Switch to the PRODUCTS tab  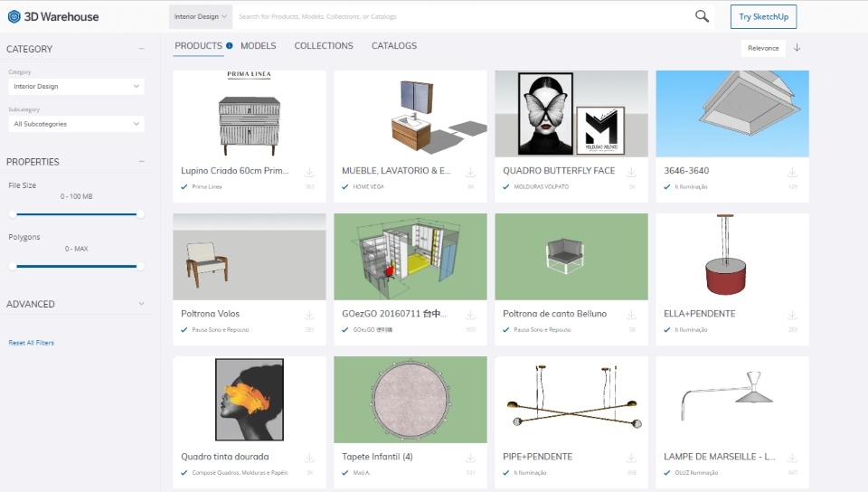pyautogui.click(x=198, y=46)
